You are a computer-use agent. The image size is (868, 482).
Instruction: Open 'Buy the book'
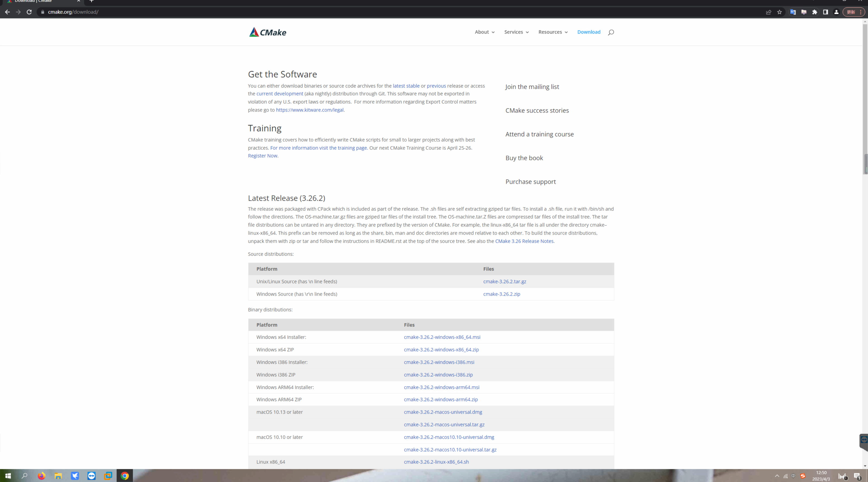click(x=524, y=158)
